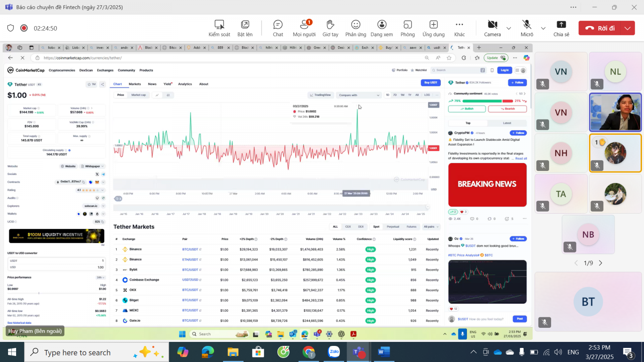644x362 pixels.
Task: Open Phòng breakout rooms icon
Action: coord(407,28)
